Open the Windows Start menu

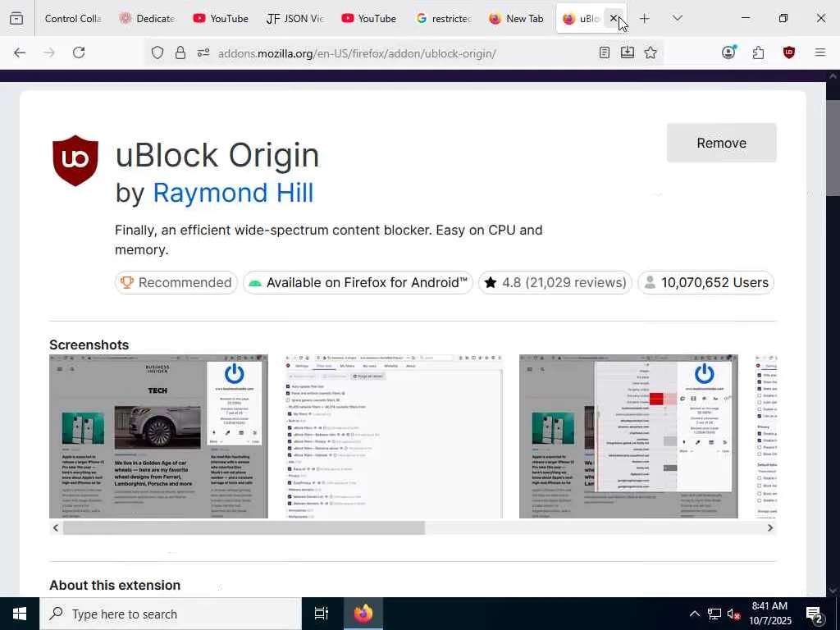tap(20, 614)
